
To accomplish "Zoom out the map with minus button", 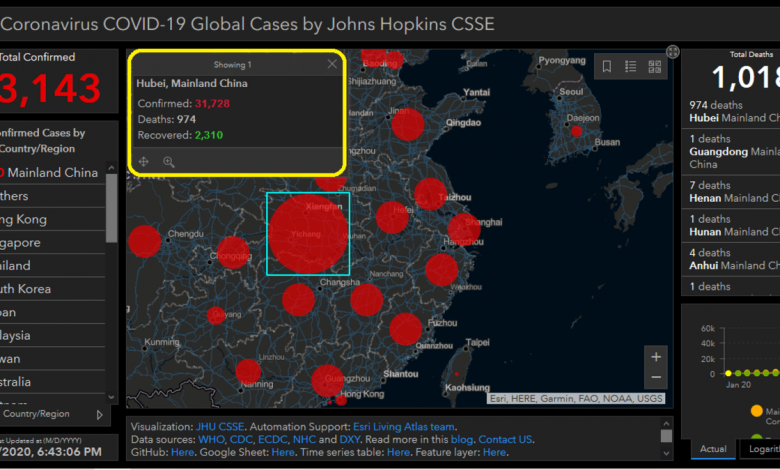I will 656,377.
